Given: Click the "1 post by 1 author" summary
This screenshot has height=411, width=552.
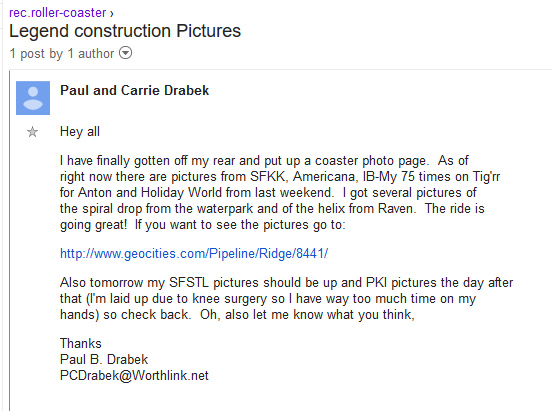Looking at the screenshot, I should click(x=62, y=54).
